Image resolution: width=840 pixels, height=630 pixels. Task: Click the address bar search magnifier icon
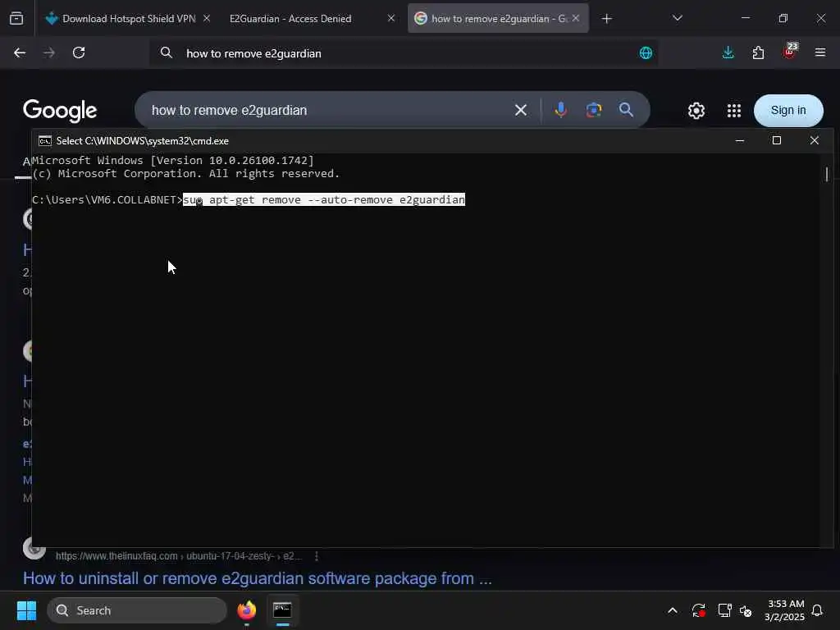(167, 52)
